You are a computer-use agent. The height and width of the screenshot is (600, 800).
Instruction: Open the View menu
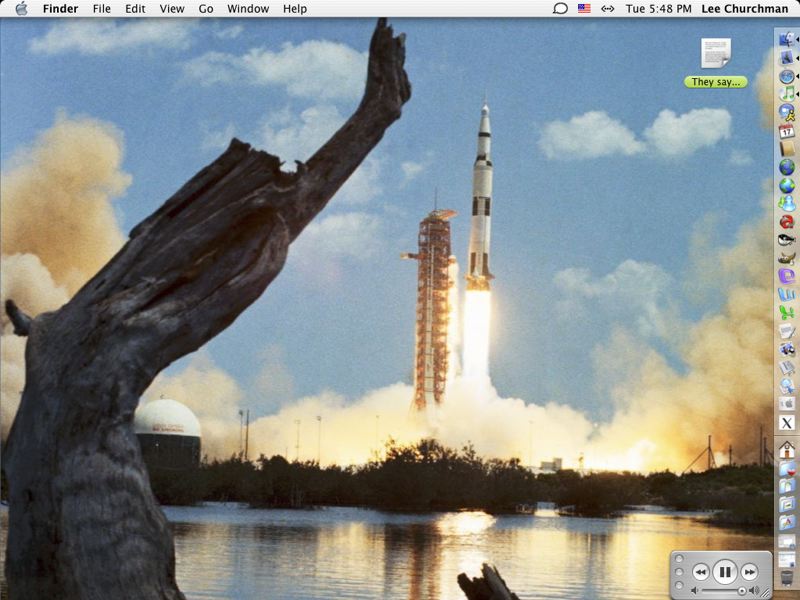click(172, 9)
